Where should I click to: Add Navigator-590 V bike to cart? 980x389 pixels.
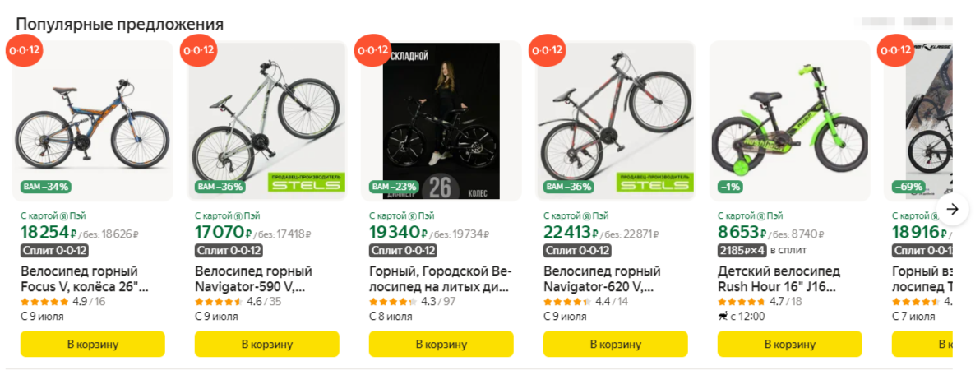point(267,344)
